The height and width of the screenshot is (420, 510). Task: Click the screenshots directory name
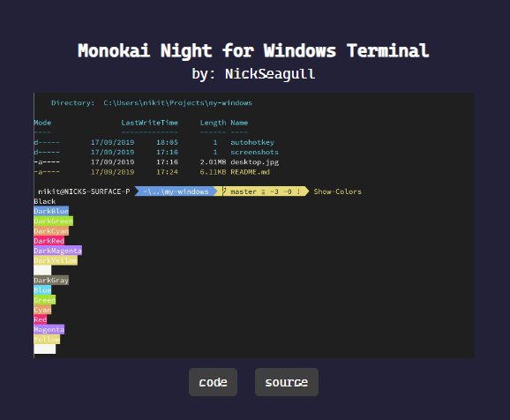[x=255, y=152]
